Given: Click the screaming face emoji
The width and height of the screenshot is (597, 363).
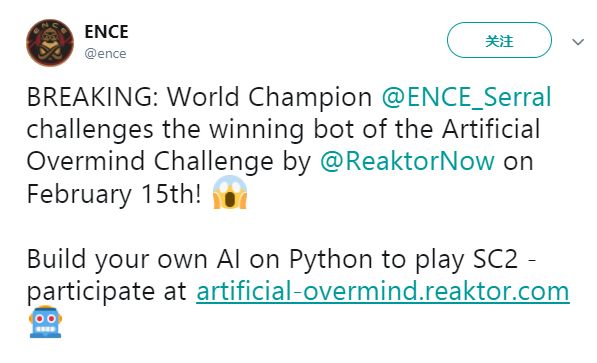Looking at the screenshot, I should (230, 192).
